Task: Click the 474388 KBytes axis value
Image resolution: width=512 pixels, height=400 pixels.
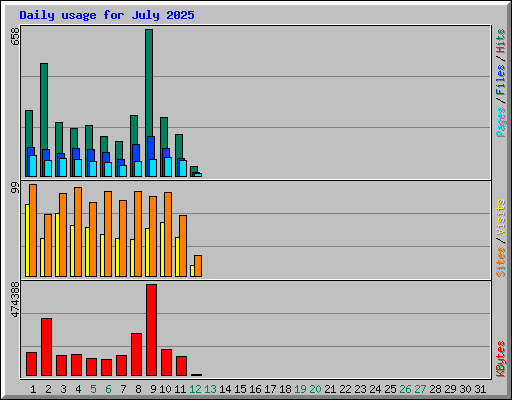Action: coord(15,300)
